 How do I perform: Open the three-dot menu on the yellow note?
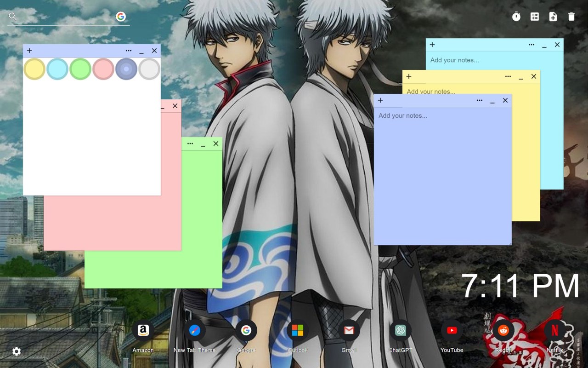(508, 76)
